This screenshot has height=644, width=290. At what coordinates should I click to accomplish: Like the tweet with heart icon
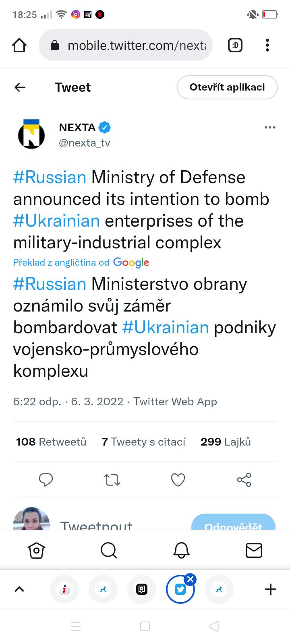pyautogui.click(x=178, y=480)
